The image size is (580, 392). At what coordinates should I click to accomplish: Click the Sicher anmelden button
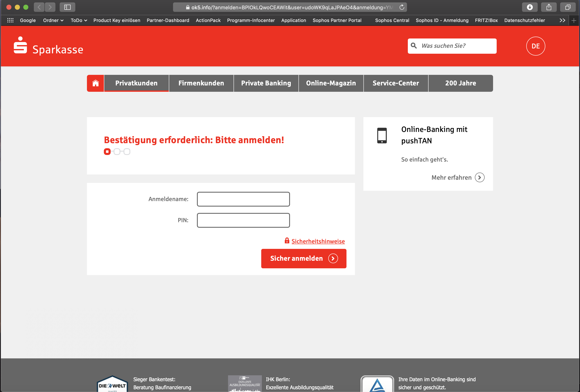[x=304, y=258]
